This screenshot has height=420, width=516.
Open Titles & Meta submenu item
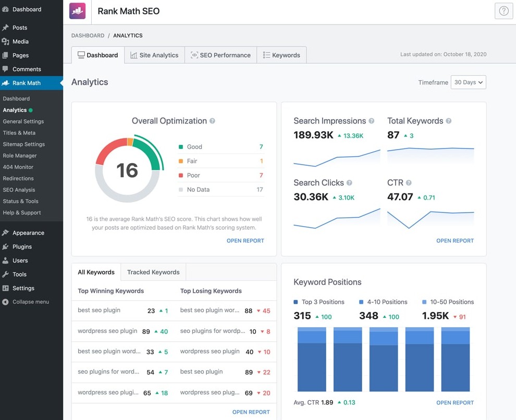(19, 133)
